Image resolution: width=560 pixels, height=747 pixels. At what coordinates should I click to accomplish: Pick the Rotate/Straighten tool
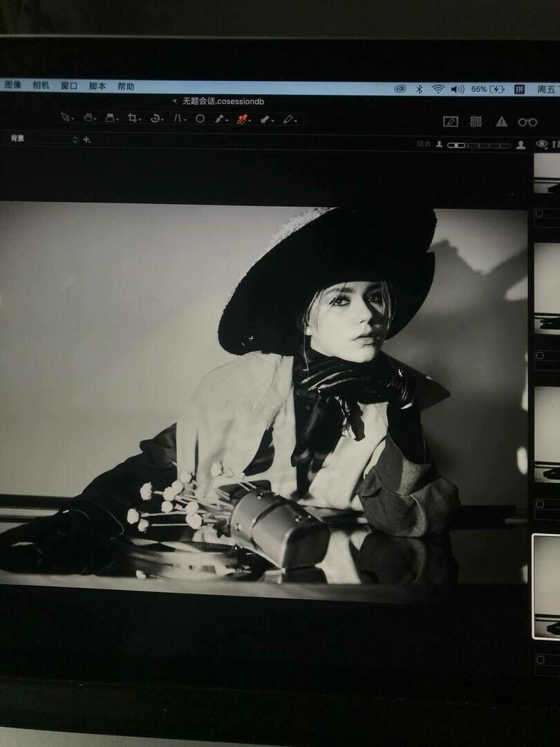(156, 118)
